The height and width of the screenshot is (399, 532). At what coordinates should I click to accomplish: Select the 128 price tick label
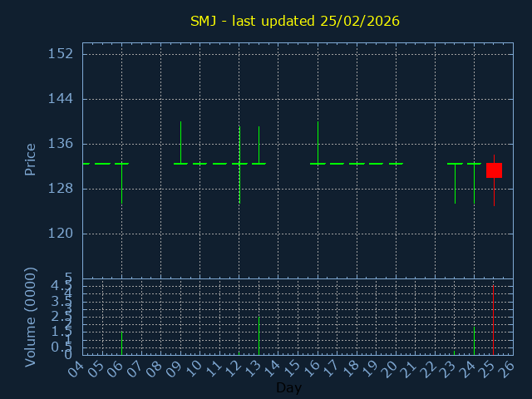tap(62, 189)
